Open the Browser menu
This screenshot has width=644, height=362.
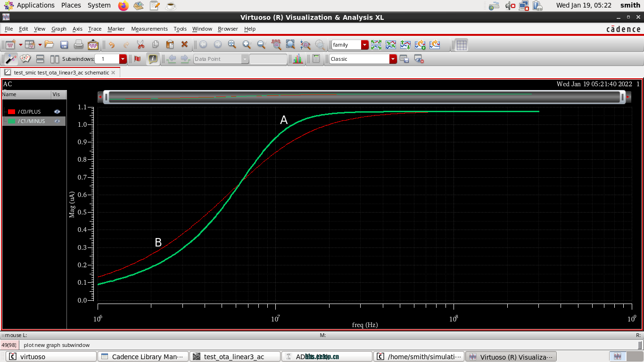pyautogui.click(x=228, y=29)
